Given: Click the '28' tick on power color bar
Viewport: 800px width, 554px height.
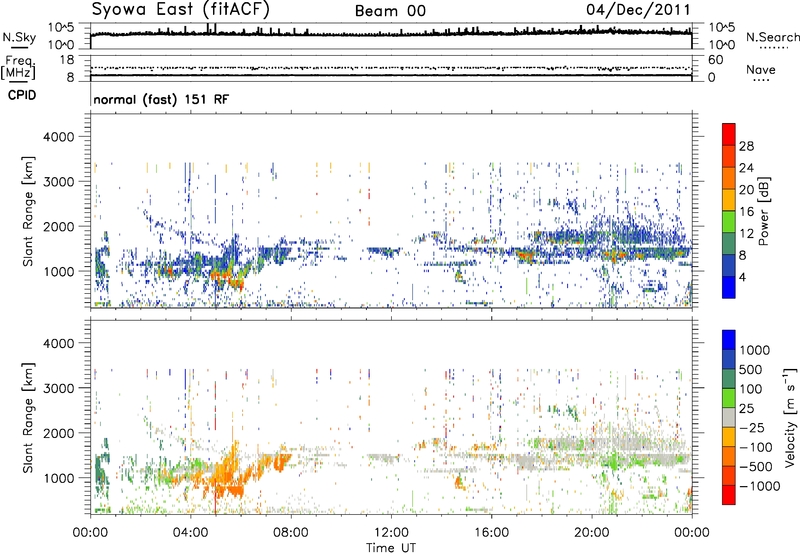Looking at the screenshot, I should click(746, 146).
